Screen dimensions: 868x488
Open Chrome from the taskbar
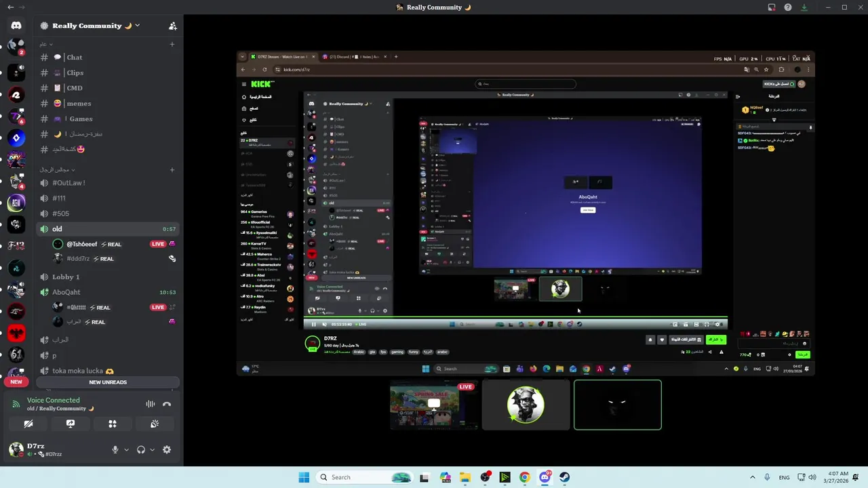(x=524, y=477)
